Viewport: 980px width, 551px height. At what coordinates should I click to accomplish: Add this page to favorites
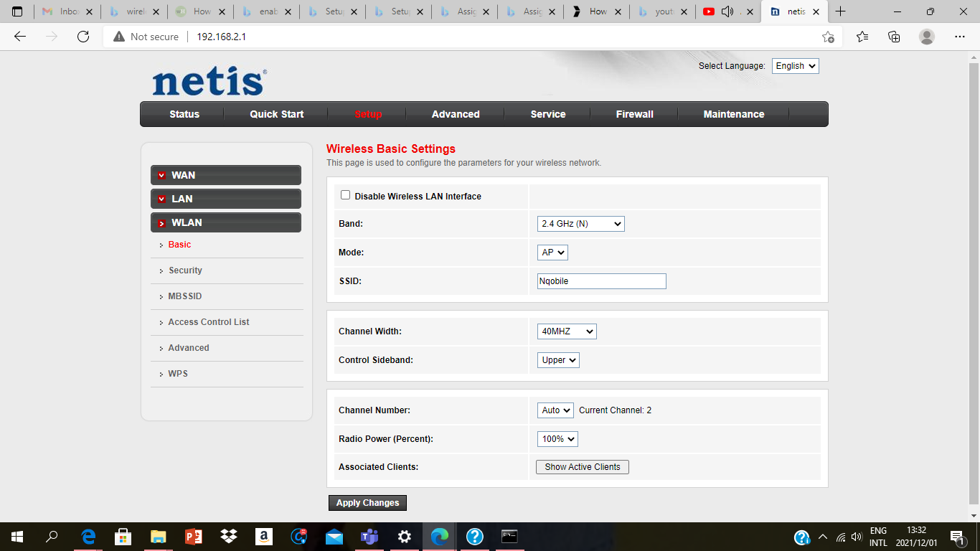(x=828, y=37)
